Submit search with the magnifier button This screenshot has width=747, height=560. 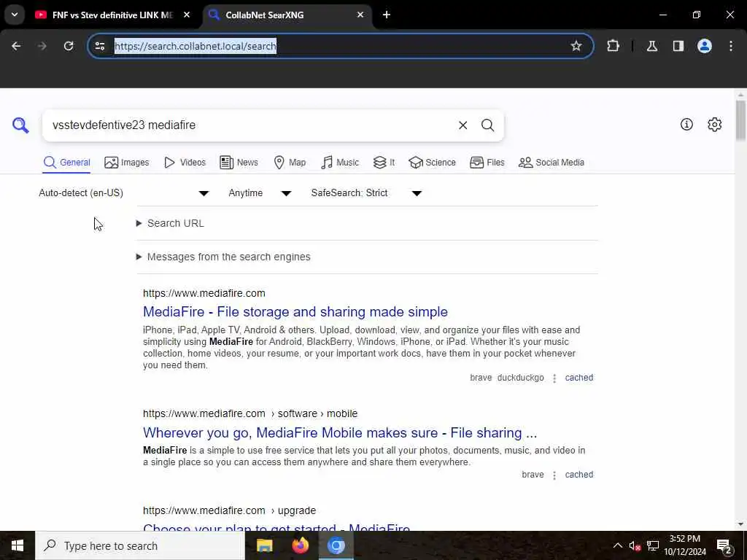(x=487, y=125)
